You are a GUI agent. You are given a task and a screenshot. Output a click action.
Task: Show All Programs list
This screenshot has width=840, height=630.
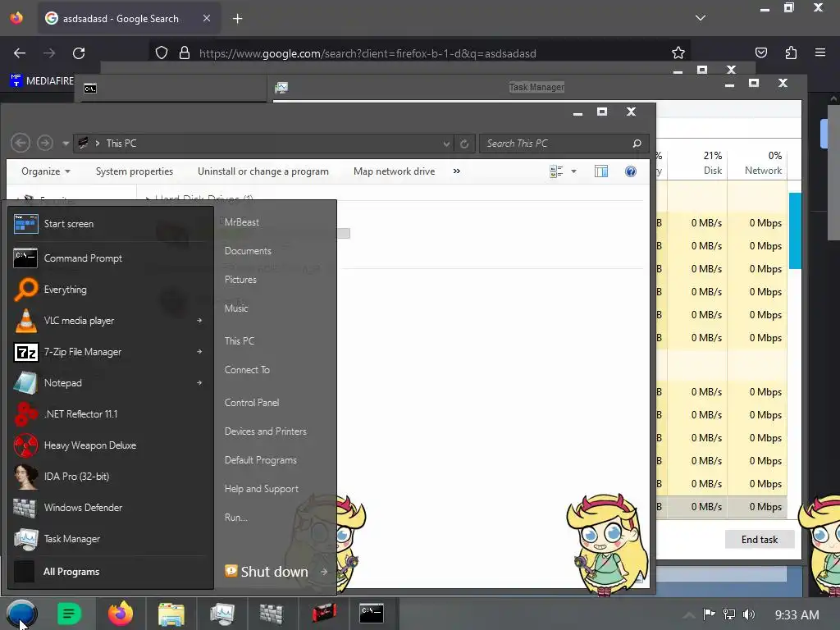110,572
